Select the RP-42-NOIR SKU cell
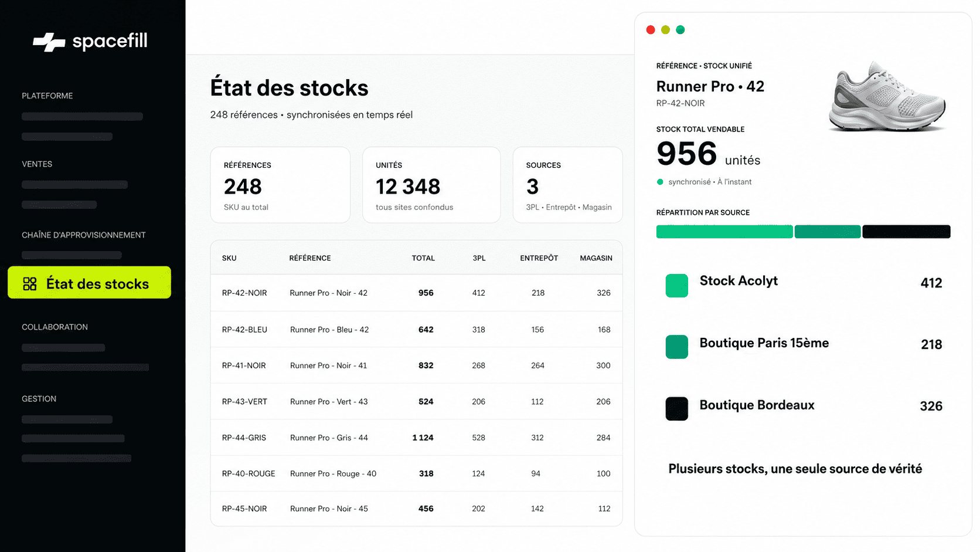 point(244,293)
